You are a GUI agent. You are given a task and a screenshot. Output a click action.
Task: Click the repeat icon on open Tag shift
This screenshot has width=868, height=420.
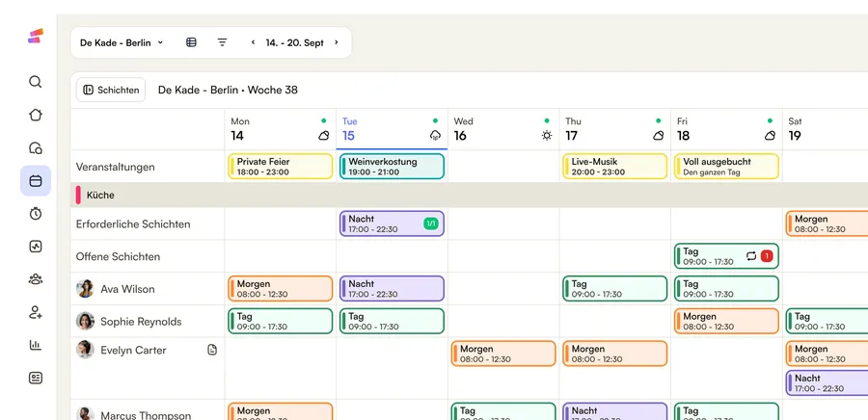pos(751,256)
